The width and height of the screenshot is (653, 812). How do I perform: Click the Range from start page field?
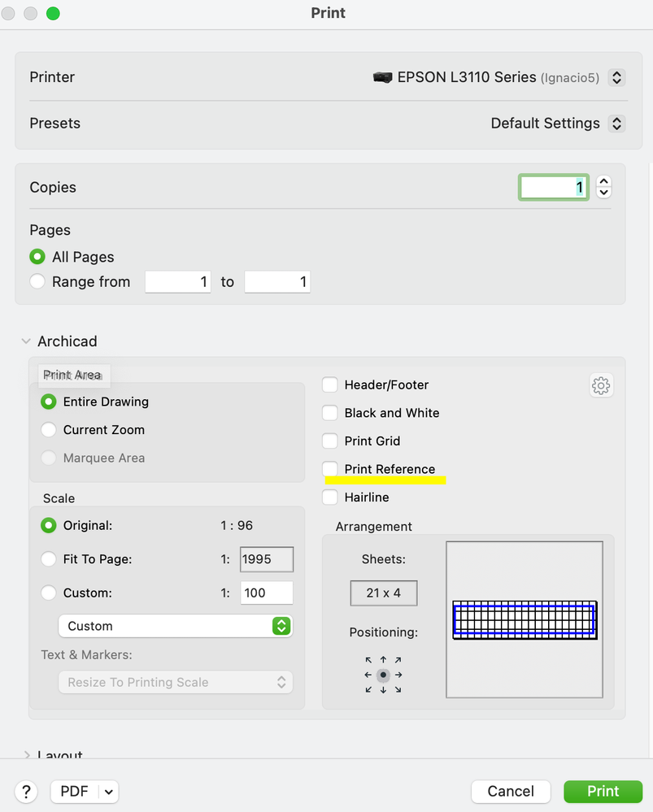coord(178,282)
